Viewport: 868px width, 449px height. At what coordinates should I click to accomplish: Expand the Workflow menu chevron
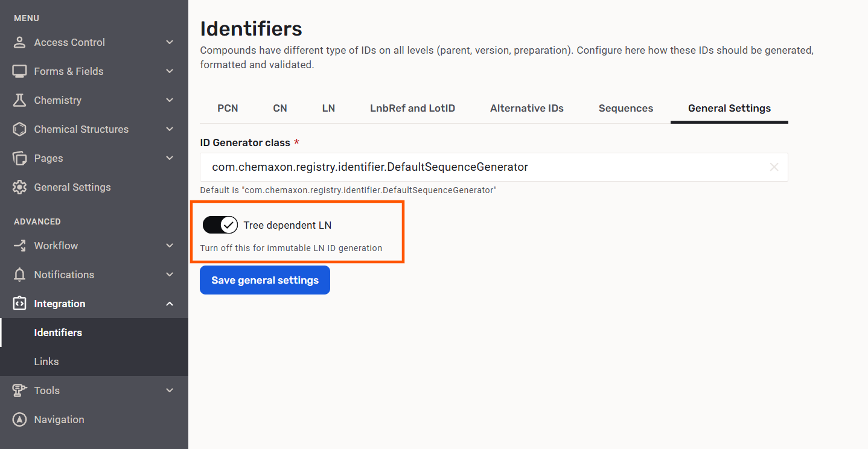click(170, 246)
